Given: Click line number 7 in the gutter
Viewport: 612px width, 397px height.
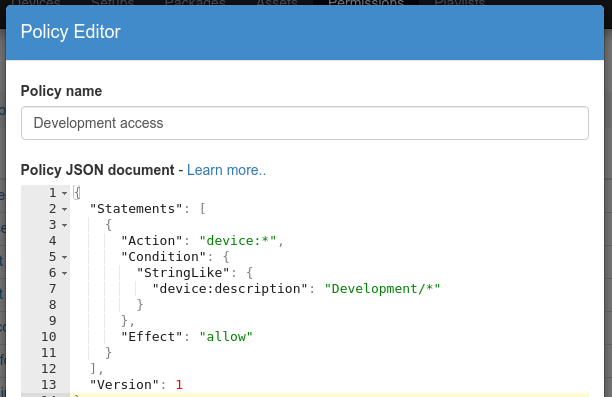Looking at the screenshot, I should (x=53, y=289).
